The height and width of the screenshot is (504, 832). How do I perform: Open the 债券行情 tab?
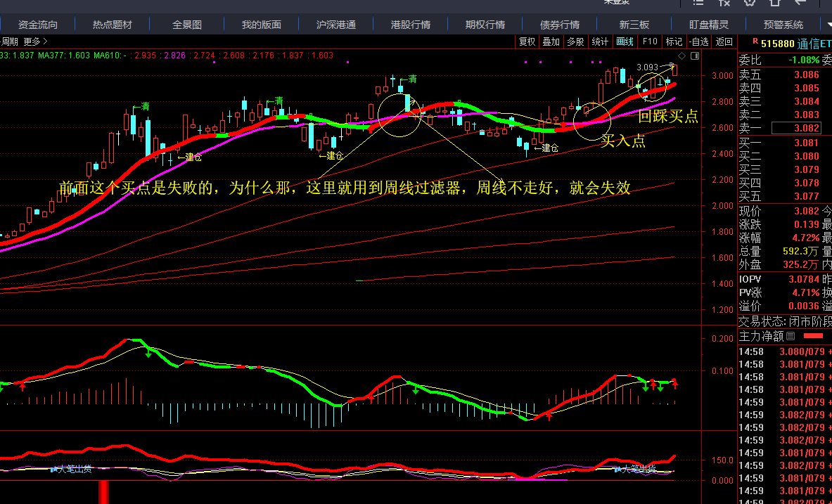(x=560, y=25)
